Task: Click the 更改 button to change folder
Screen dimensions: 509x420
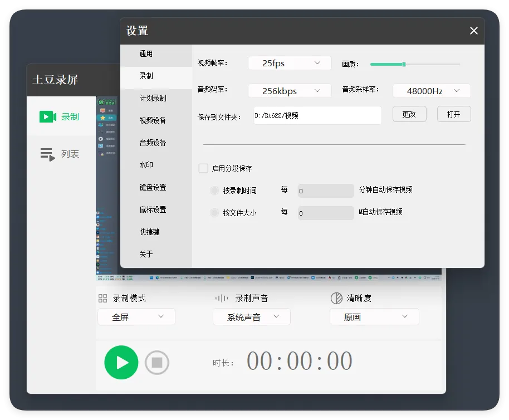Action: pyautogui.click(x=409, y=114)
